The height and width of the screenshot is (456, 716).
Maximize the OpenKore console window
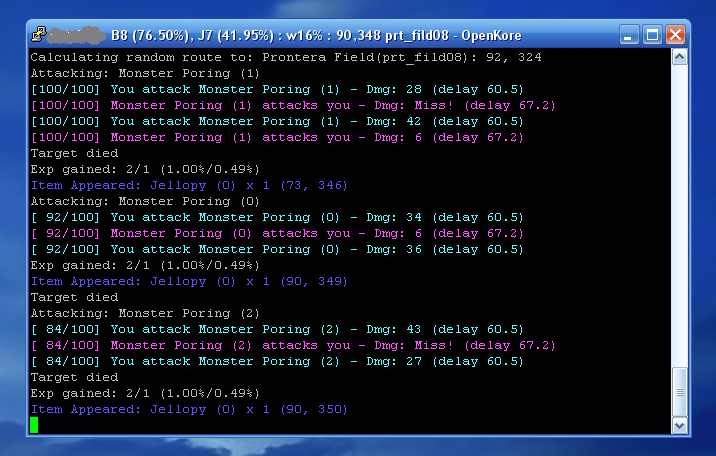pos(652,35)
